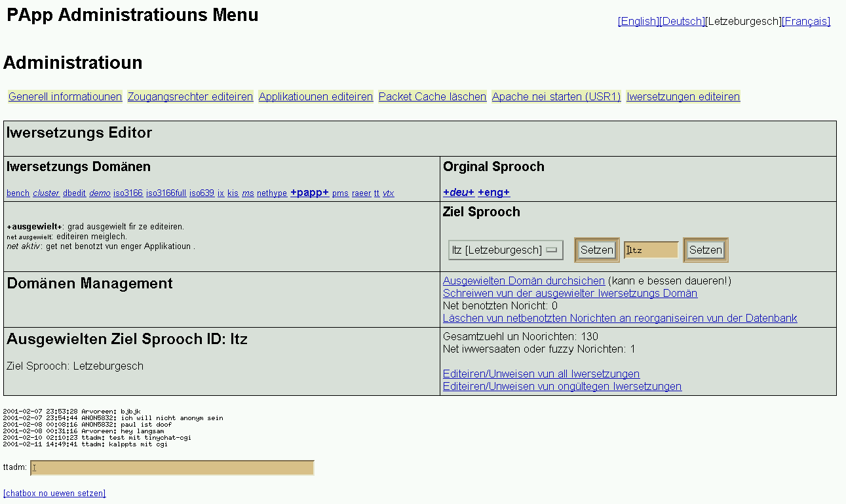
Task: Open the Generell informatiounen menu item
Action: click(x=65, y=97)
